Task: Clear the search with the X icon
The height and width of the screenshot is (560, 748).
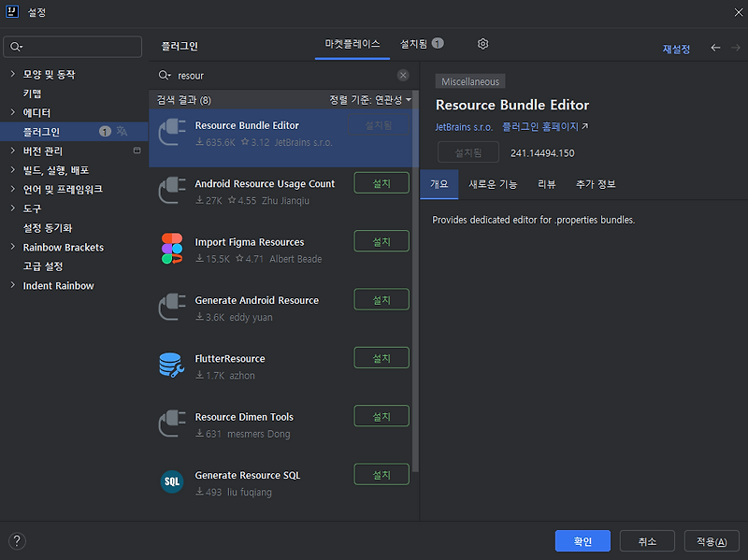Action: (x=403, y=75)
